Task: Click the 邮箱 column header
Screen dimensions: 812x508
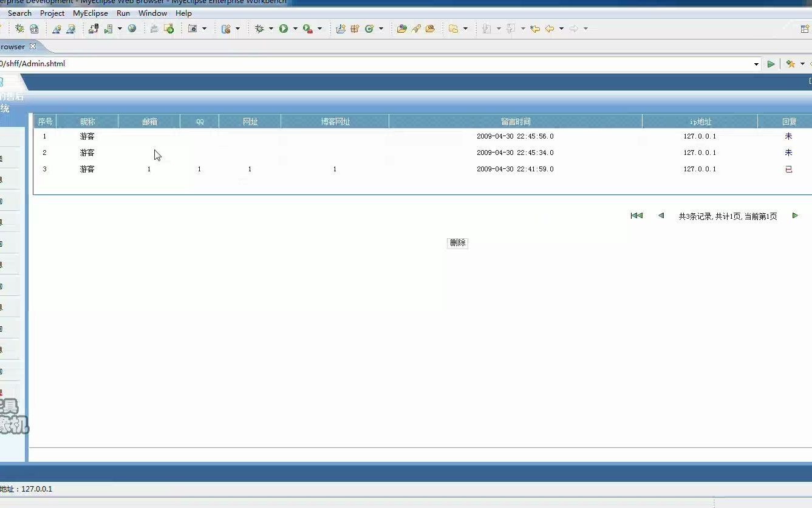Action: [x=149, y=122]
